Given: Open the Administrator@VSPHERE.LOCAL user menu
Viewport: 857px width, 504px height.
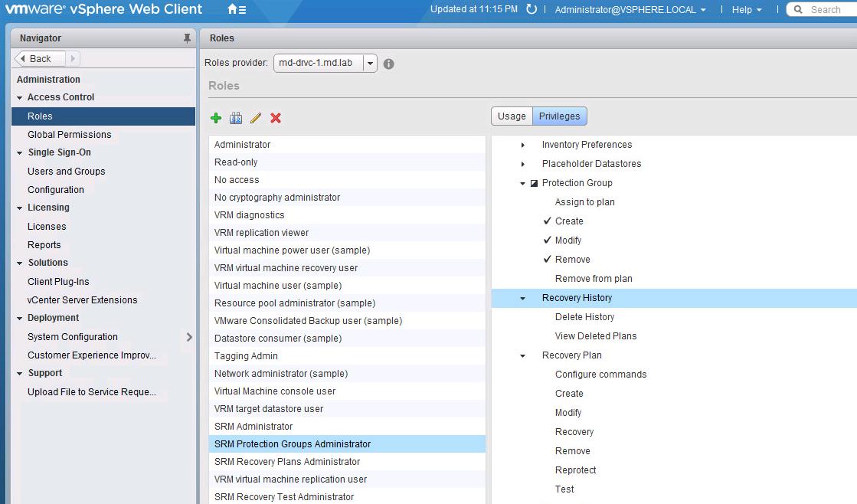Looking at the screenshot, I should pyautogui.click(x=630, y=10).
